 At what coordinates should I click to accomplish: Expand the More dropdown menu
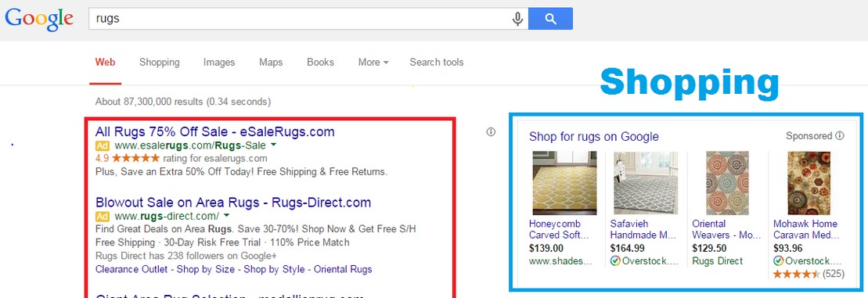pyautogui.click(x=373, y=63)
